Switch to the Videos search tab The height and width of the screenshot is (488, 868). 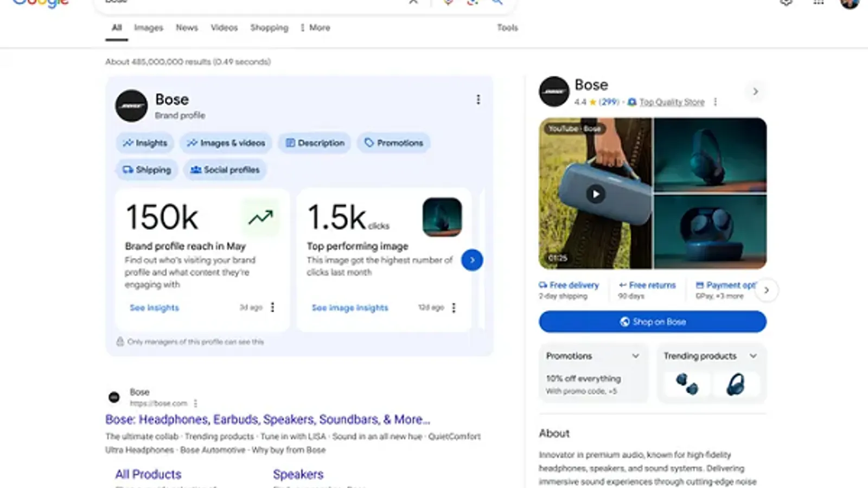pos(224,28)
